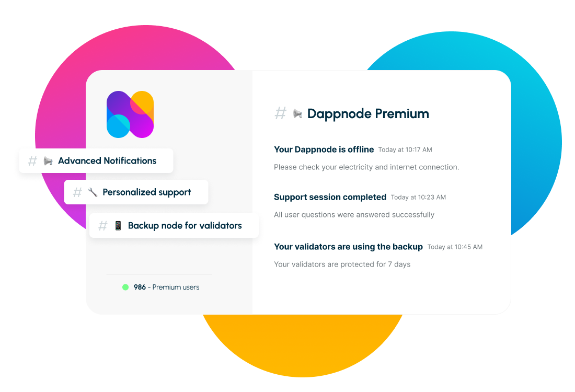Click the Today at 10:17 AM timestamp
The height and width of the screenshot is (392, 575).
click(x=405, y=150)
